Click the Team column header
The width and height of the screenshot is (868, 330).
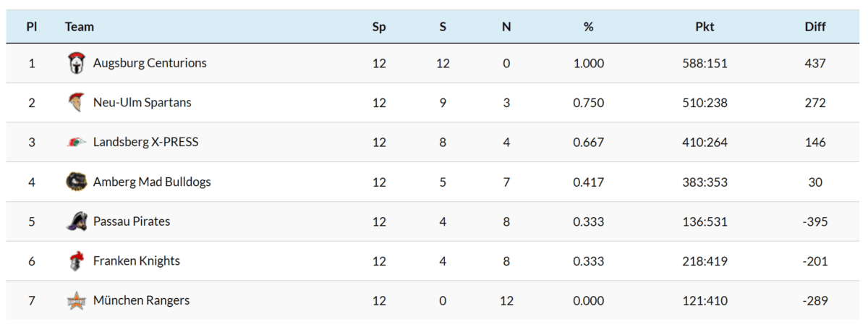[x=80, y=27]
